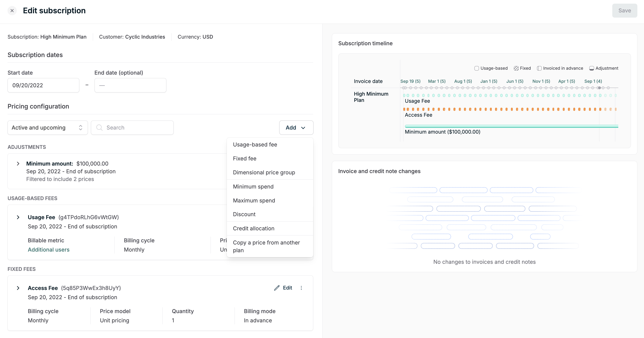Image resolution: width=644 pixels, height=338 pixels.
Task: Click the Invoiced in advance legend icon
Action: (539, 68)
